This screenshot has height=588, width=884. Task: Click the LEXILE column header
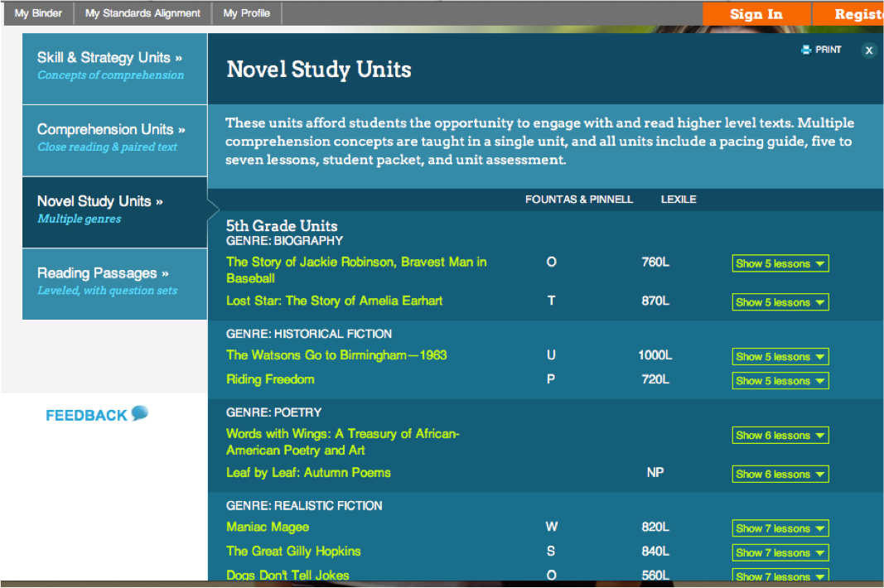click(x=679, y=200)
